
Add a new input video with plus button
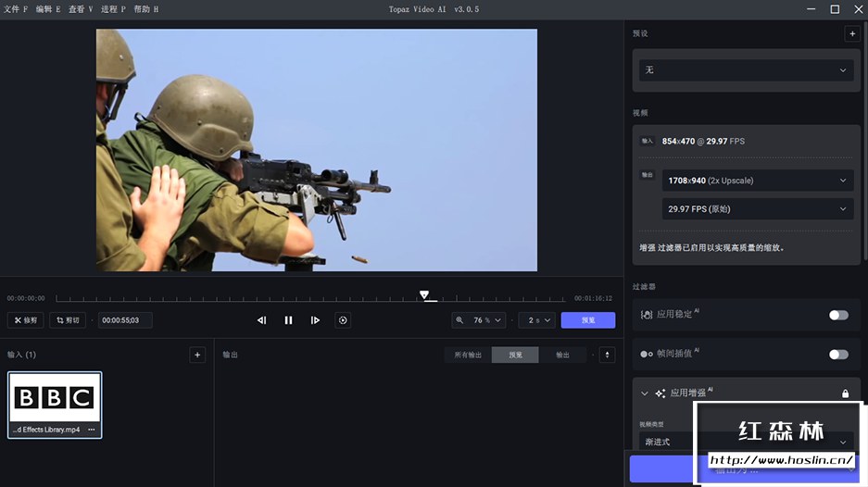196,355
